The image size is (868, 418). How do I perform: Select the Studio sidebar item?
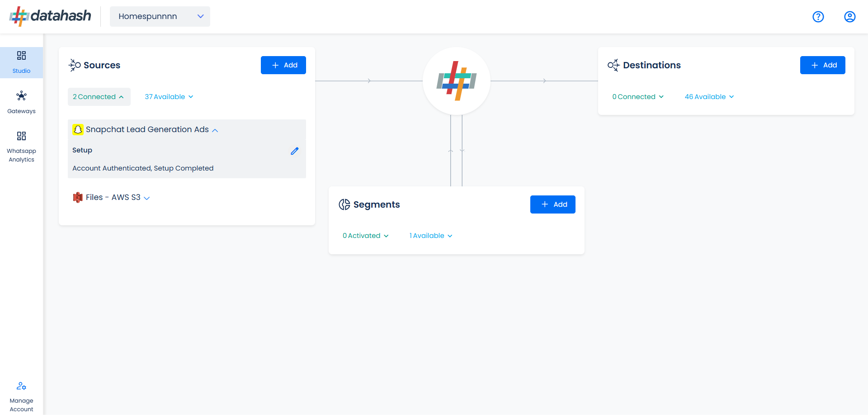tap(21, 62)
